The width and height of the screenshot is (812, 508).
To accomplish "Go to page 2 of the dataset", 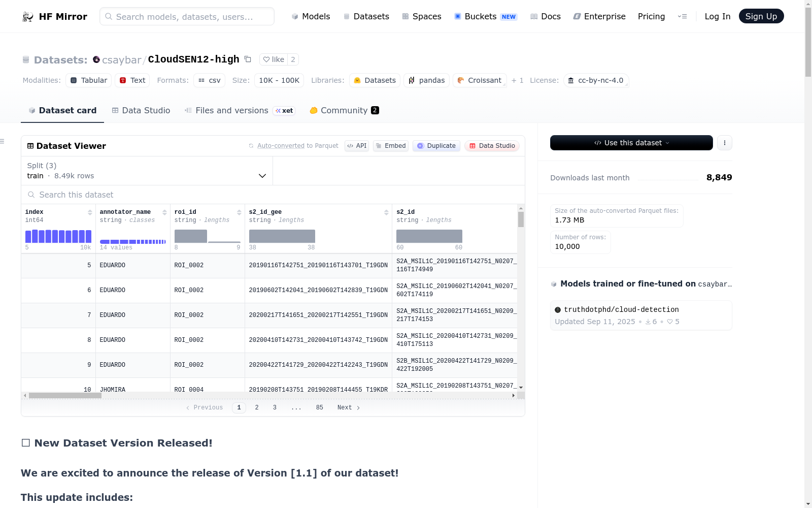I will (257, 407).
